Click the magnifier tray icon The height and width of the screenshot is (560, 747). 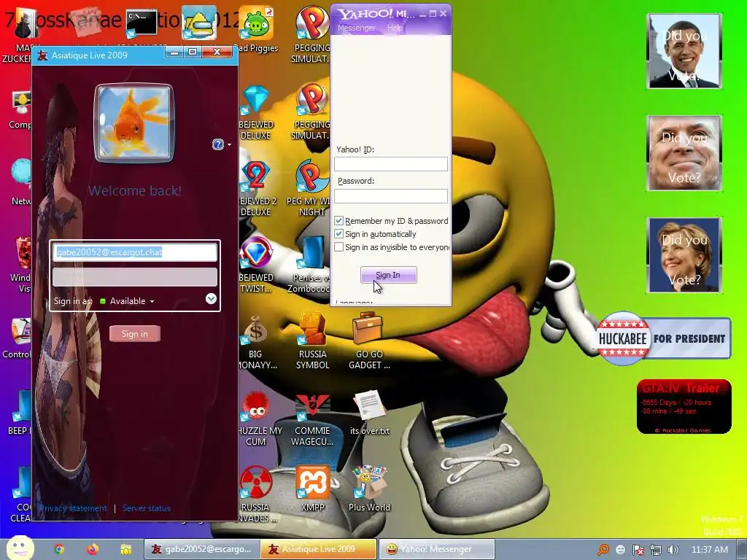click(x=603, y=550)
